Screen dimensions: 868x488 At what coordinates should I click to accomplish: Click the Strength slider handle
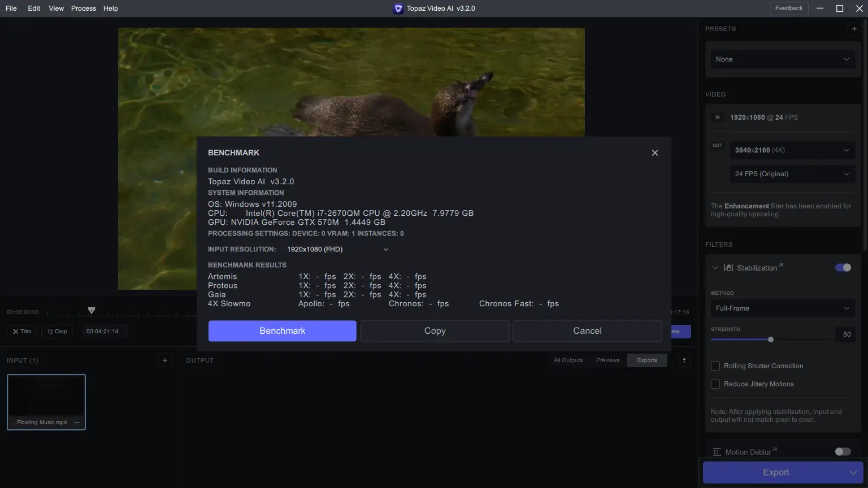771,339
